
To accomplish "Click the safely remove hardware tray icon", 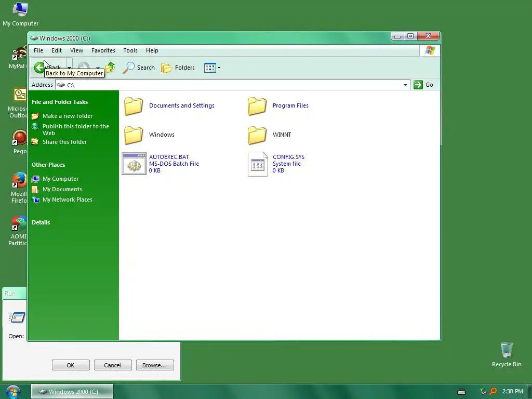I will [483, 391].
